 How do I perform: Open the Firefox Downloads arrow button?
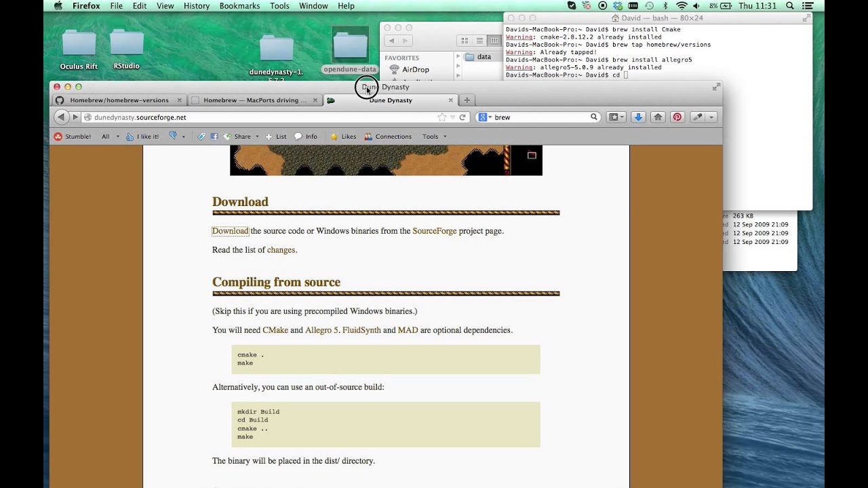[638, 117]
